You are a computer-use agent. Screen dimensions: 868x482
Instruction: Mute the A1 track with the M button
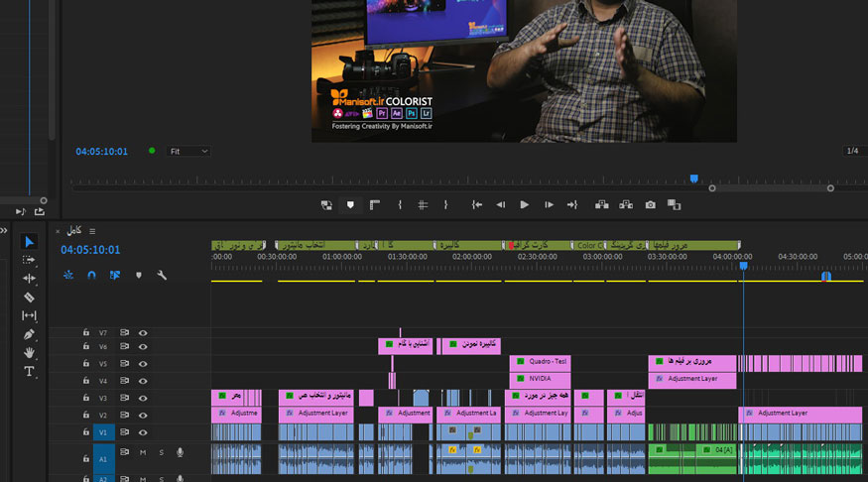(x=143, y=452)
